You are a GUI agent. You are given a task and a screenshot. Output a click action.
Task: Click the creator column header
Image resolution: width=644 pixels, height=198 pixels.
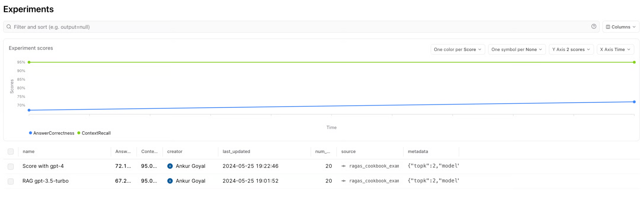(175, 151)
